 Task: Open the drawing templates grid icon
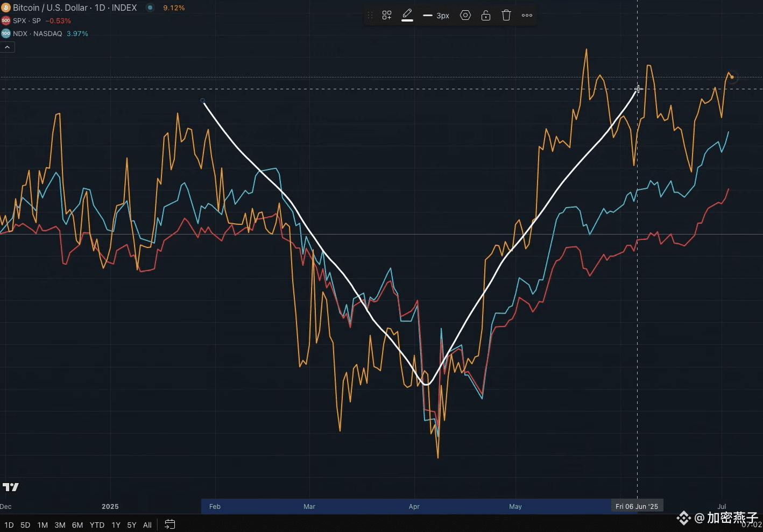tap(387, 16)
